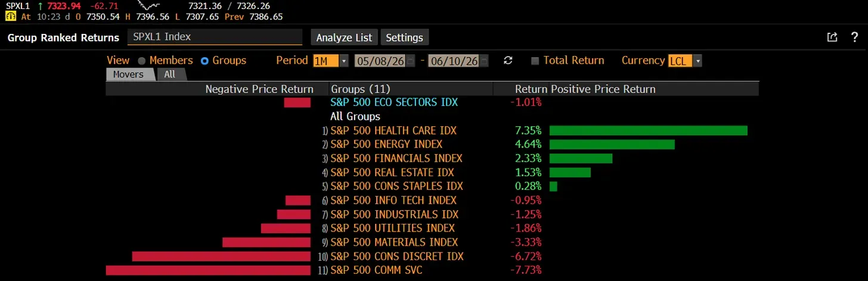Click the export/share icon at top right
Image resolution: width=868 pixels, height=281 pixels.
(x=832, y=38)
